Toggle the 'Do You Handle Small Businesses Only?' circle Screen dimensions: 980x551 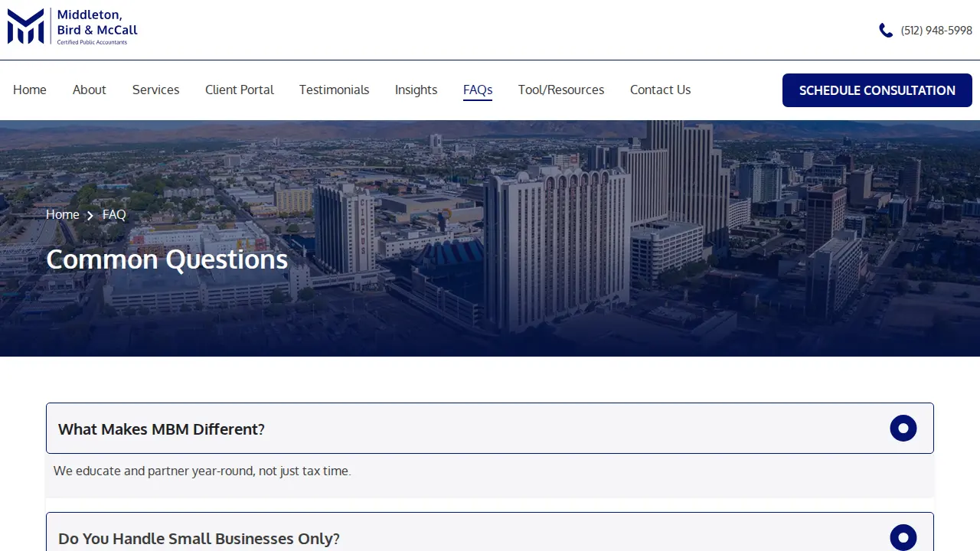(903, 537)
